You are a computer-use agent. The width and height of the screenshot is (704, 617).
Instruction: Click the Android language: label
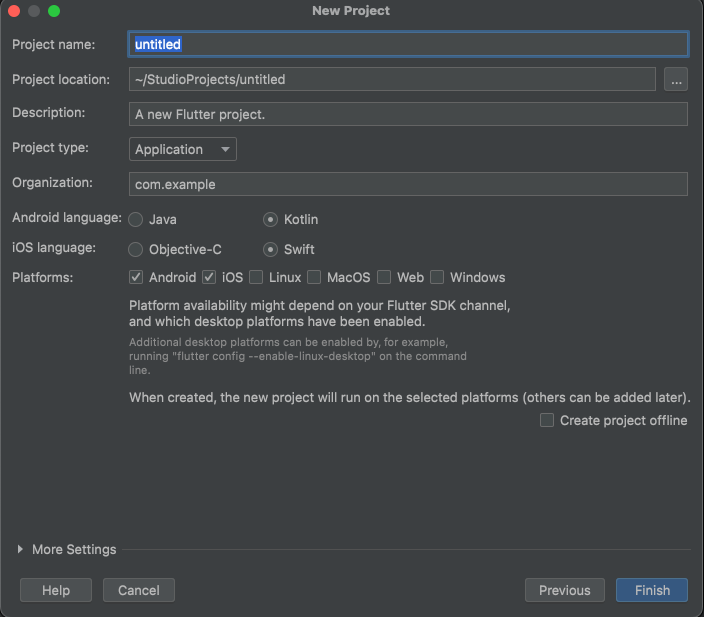pyautogui.click(x=67, y=218)
